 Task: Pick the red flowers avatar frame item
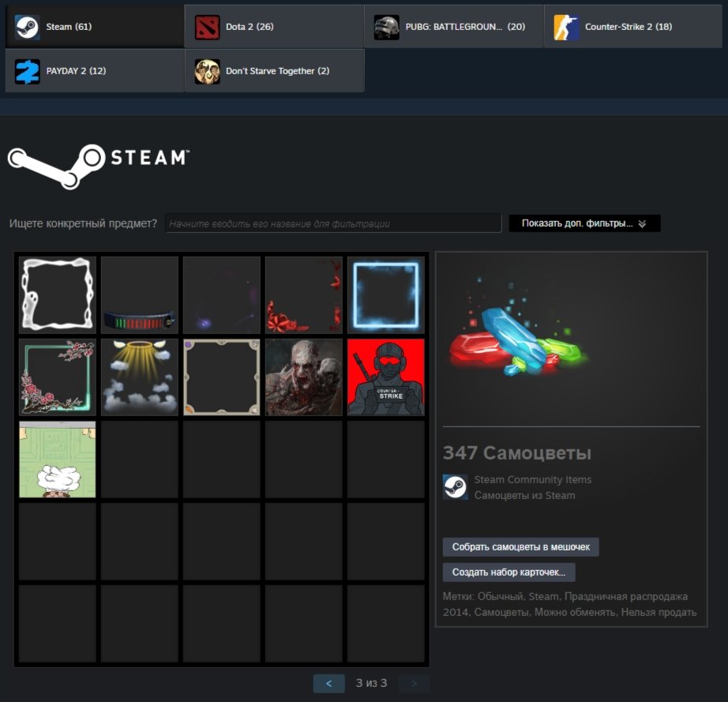point(304,295)
